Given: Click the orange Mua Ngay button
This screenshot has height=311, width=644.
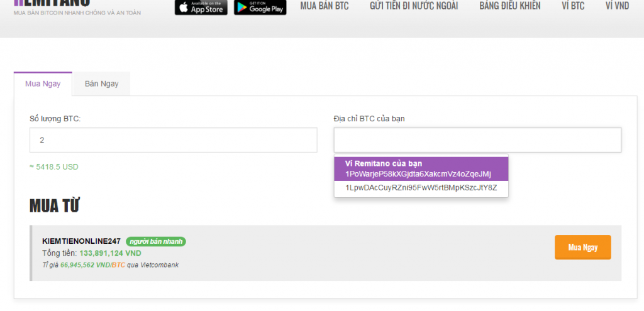Looking at the screenshot, I should pyautogui.click(x=583, y=247).
